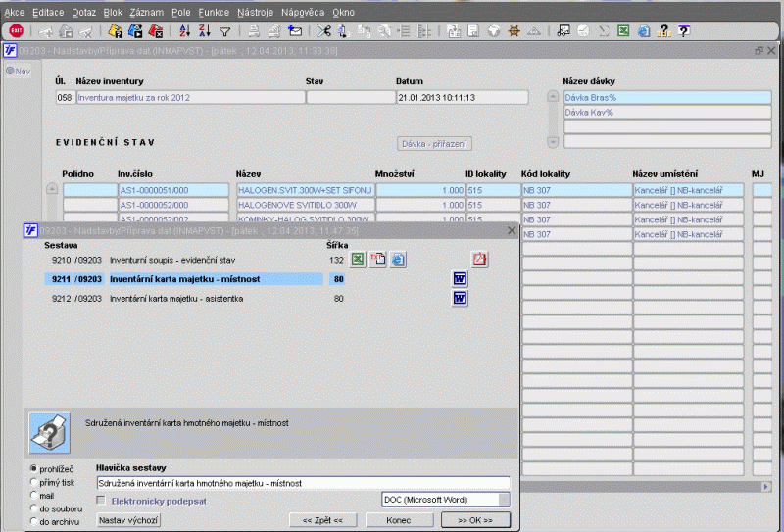Click the scroll-down arrow beside Název dávky list
This screenshot has height=532, width=784.
[552, 142]
